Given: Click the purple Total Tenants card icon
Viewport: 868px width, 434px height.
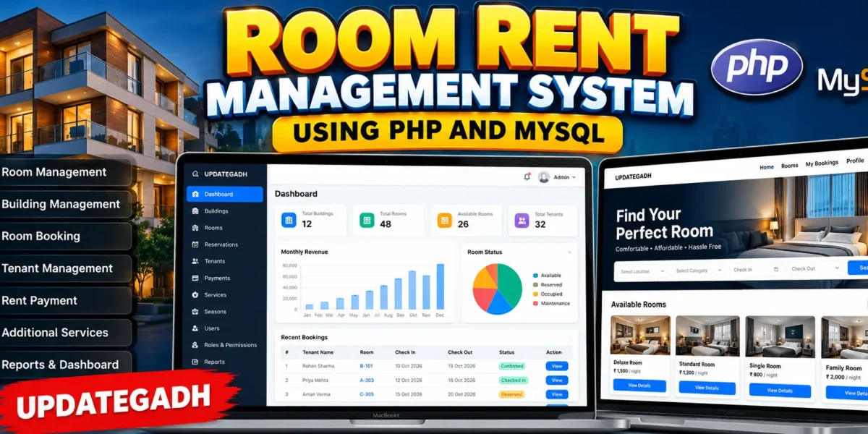Looking at the screenshot, I should [x=522, y=221].
